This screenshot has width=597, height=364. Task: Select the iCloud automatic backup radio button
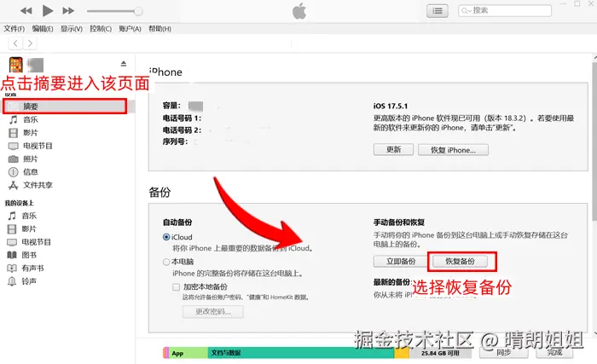[166, 237]
